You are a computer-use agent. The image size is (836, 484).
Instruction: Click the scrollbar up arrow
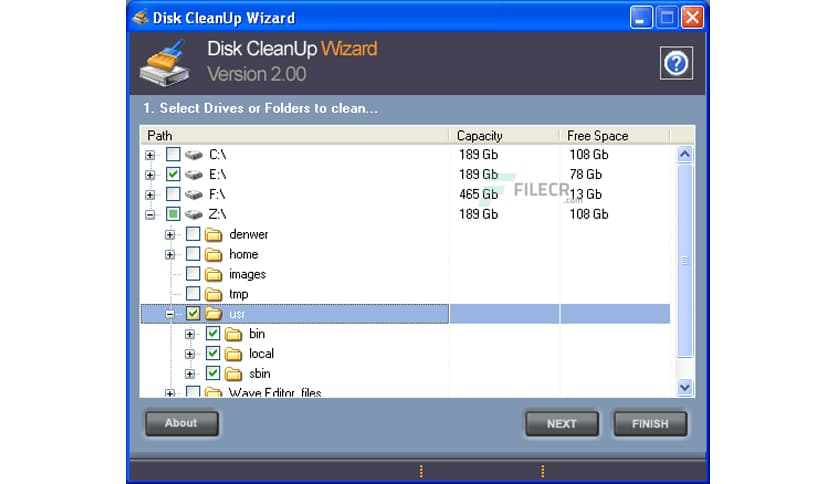point(685,155)
